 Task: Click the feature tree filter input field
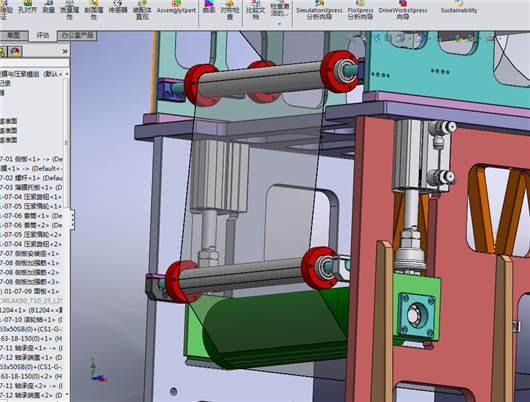tap(34, 63)
